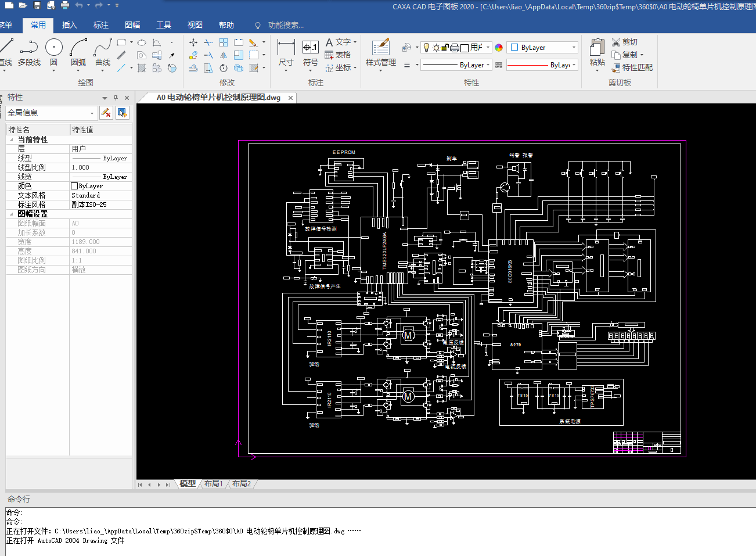The image size is (756, 556).
Task: Toggle auto-hide pin on the 特性 panel
Action: [x=116, y=98]
